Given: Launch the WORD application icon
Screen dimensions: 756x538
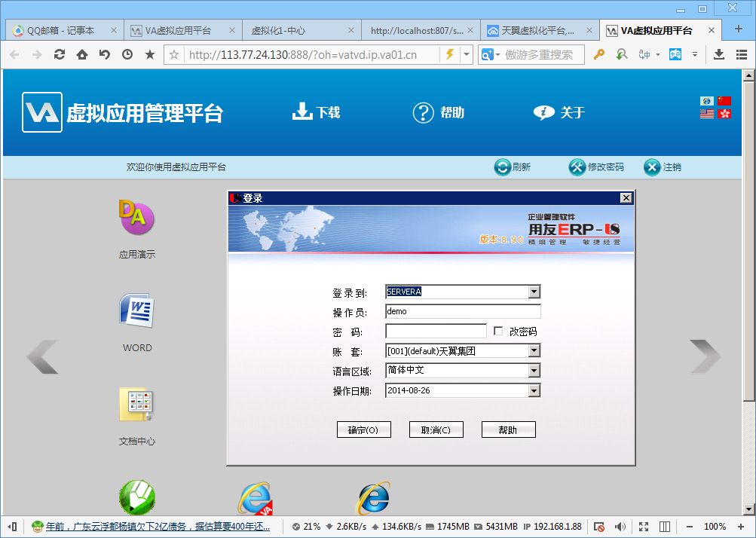Looking at the screenshot, I should point(136,310).
